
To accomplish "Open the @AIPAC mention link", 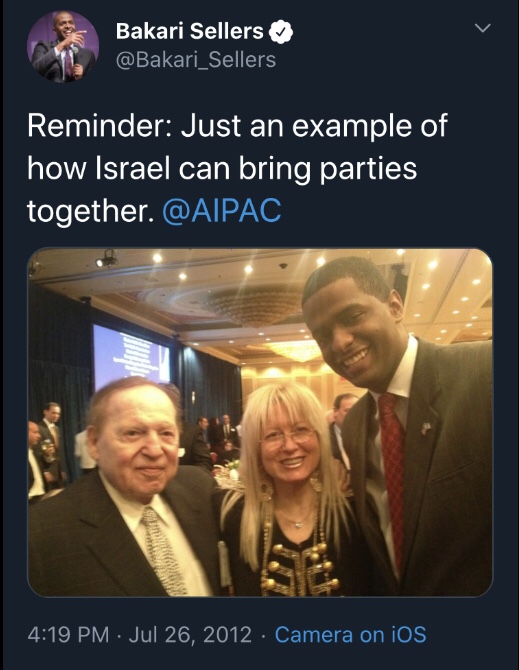I will click(x=222, y=210).
